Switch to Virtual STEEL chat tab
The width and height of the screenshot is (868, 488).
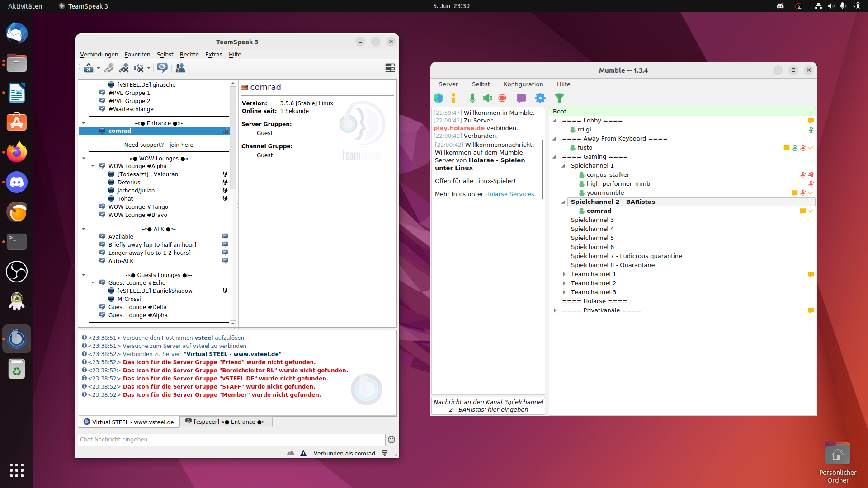[x=129, y=422]
